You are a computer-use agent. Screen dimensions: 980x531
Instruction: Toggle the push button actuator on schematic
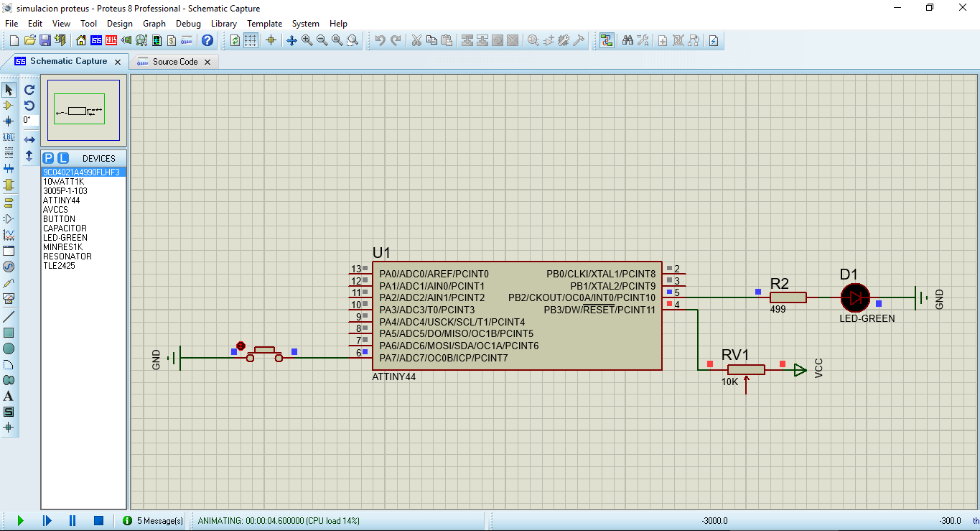241,346
